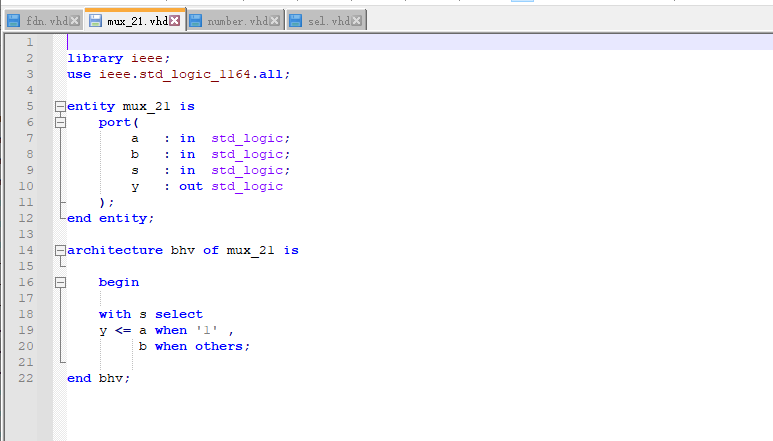Close the fdn.vhd tab
Viewport: 773px width, 441px height.
click(74, 21)
